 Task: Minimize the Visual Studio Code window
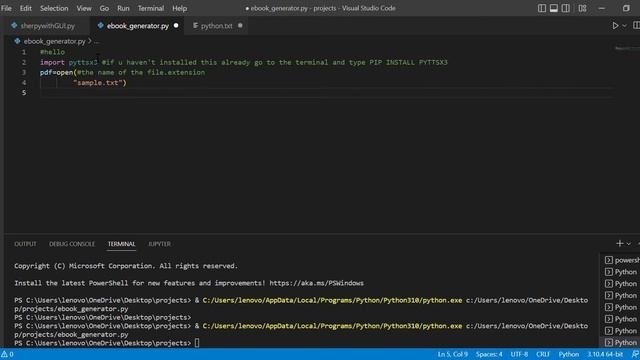[602, 8]
